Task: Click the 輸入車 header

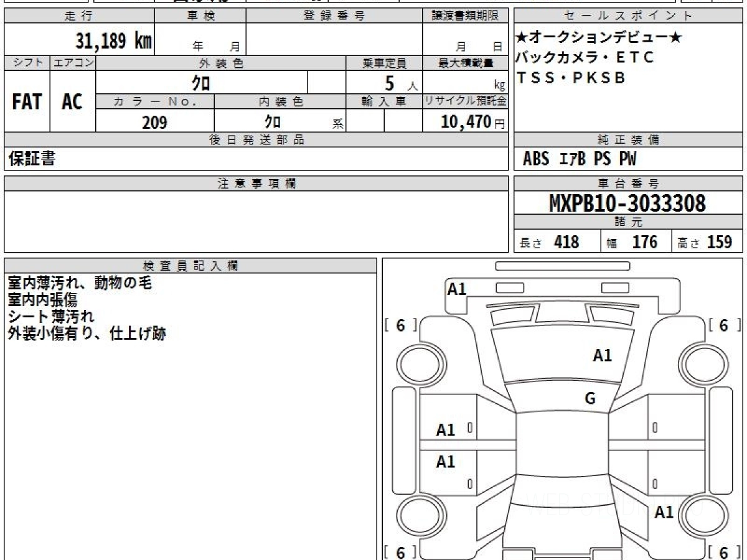Action: [384, 101]
